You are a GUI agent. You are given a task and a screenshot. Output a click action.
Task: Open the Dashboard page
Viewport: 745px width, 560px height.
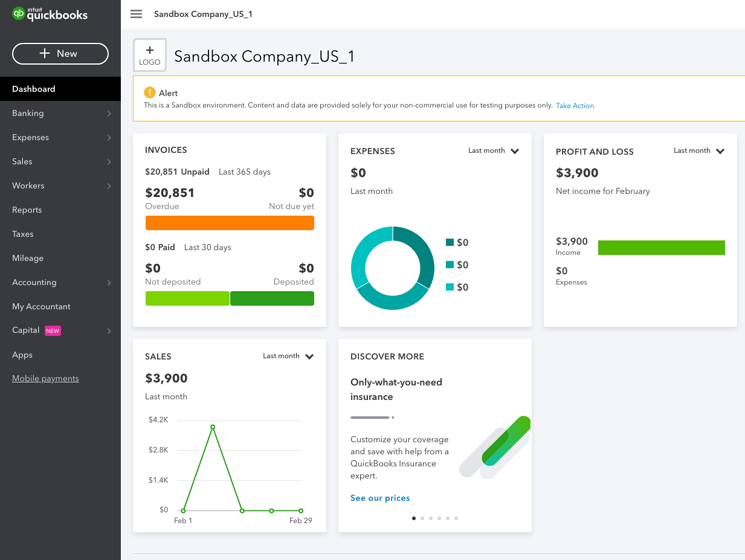click(x=60, y=89)
